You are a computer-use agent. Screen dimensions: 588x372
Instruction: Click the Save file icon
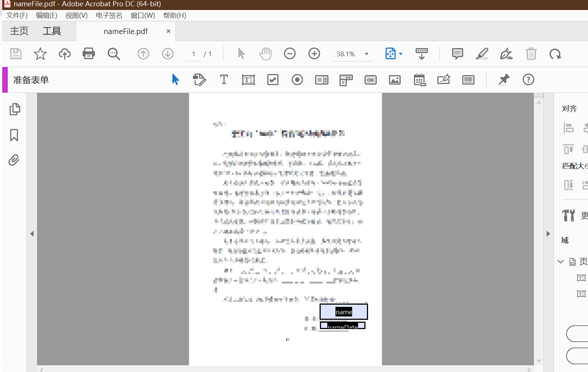pos(16,54)
